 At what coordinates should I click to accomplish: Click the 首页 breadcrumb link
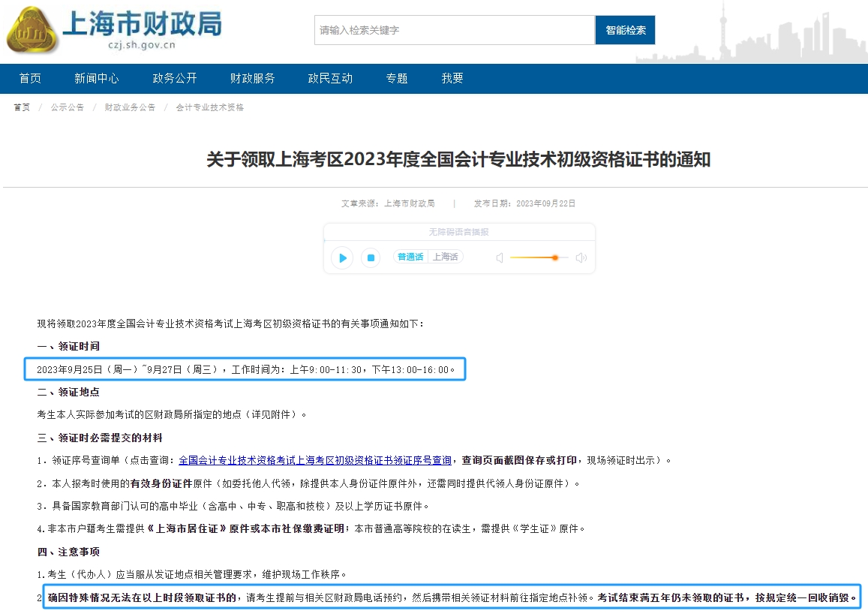21,107
